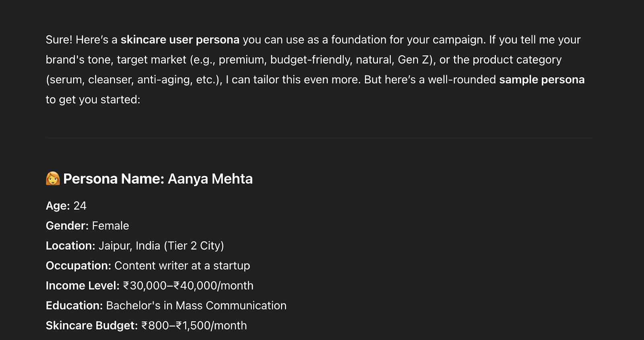Click the horizontal divider above the persona
This screenshot has width=644, height=340.
pyautogui.click(x=319, y=138)
